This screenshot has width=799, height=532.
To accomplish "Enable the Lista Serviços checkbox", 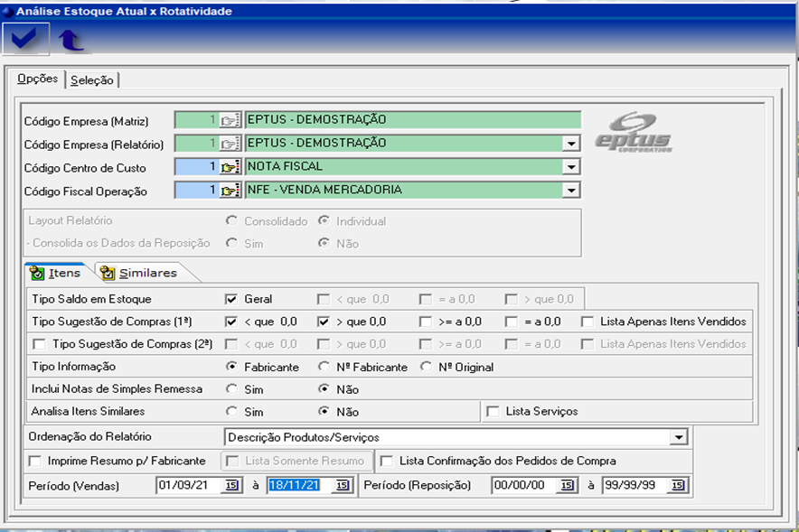I will (x=493, y=412).
